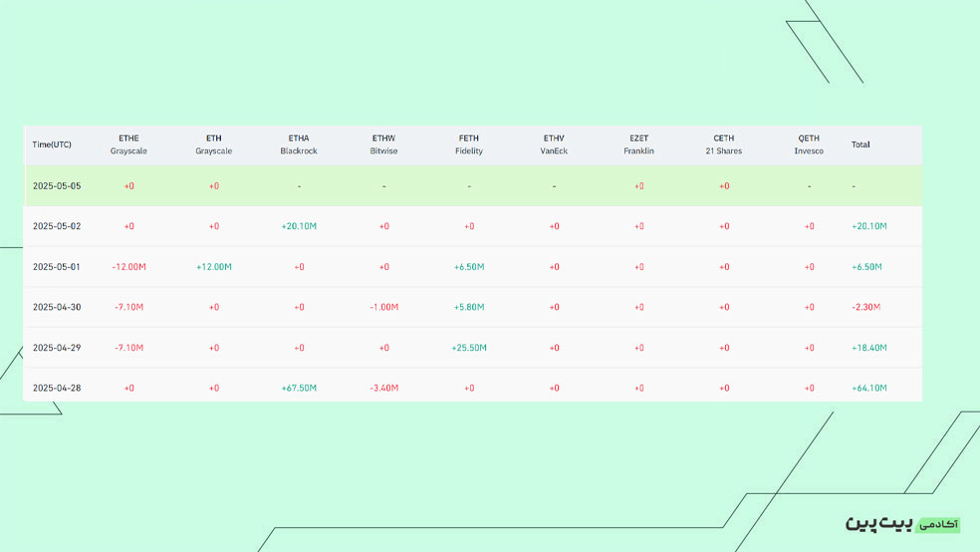The height and width of the screenshot is (552, 980).
Task: Click the 2025-04-30 date cell
Action: coord(57,307)
